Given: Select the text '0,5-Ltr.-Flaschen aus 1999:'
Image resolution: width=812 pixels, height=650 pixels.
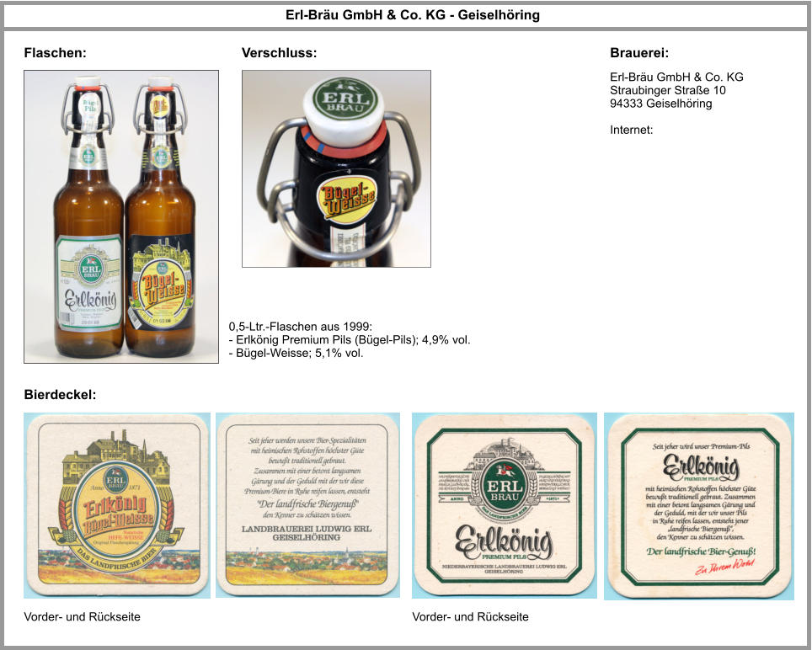Looking at the screenshot, I should [x=301, y=327].
